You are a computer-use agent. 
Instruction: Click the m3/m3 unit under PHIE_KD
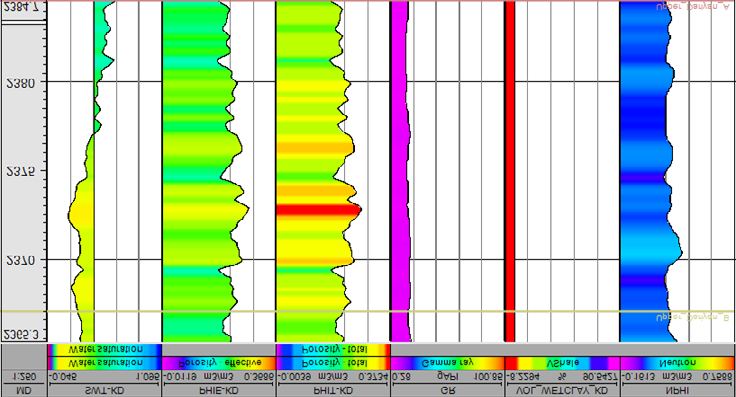pos(219,377)
